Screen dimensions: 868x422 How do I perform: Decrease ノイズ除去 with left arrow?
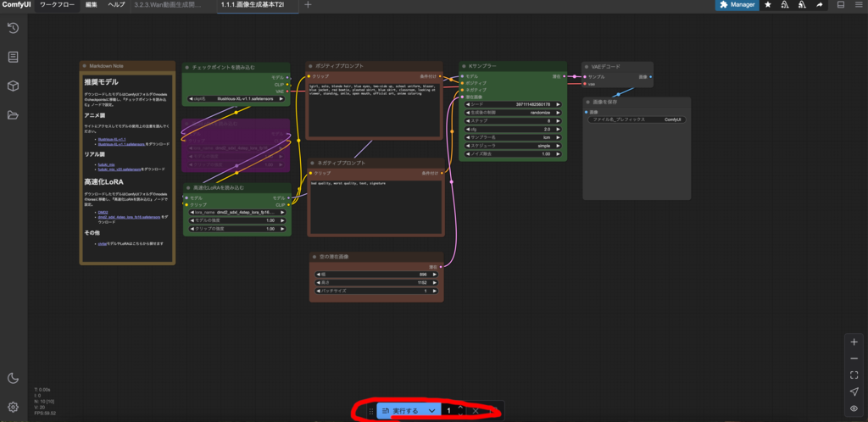pyautogui.click(x=467, y=153)
